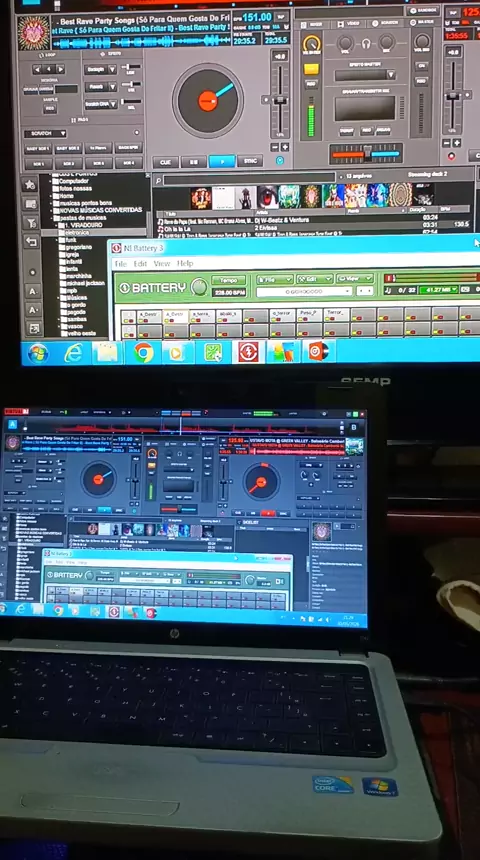Turn deck A gain knob on external monitor

tap(312, 44)
